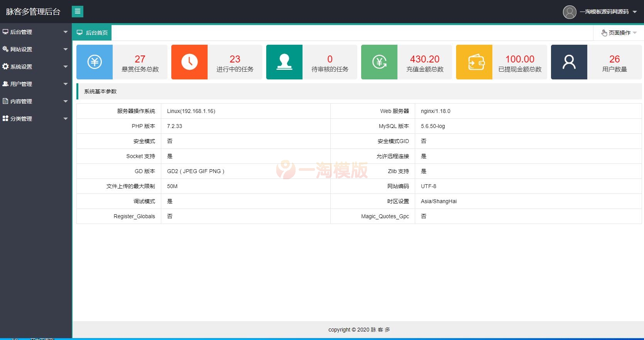644x340 pixels.
Task: Click the username 一淘模板源码网源码
Action: 604,12
